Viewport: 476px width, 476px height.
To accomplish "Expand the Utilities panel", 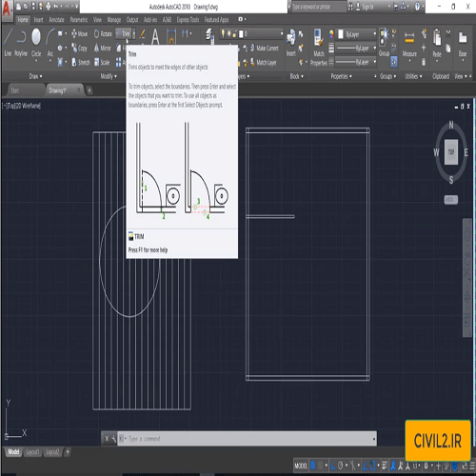I will pos(413,76).
